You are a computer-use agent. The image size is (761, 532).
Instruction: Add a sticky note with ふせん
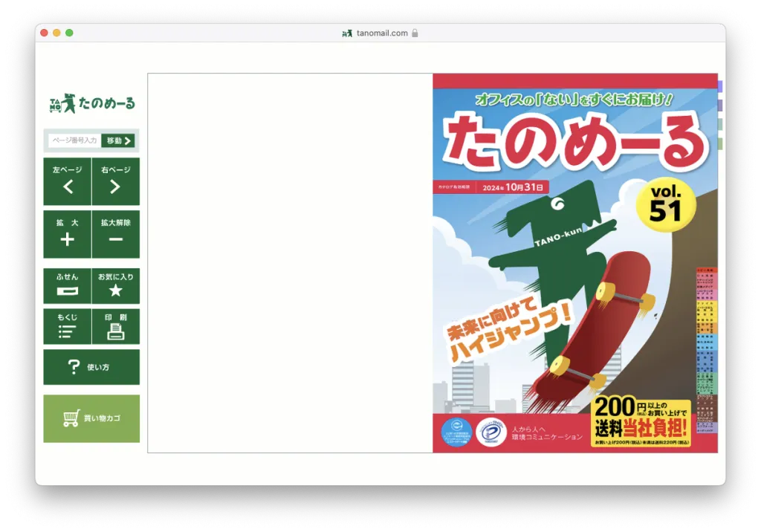click(x=67, y=285)
